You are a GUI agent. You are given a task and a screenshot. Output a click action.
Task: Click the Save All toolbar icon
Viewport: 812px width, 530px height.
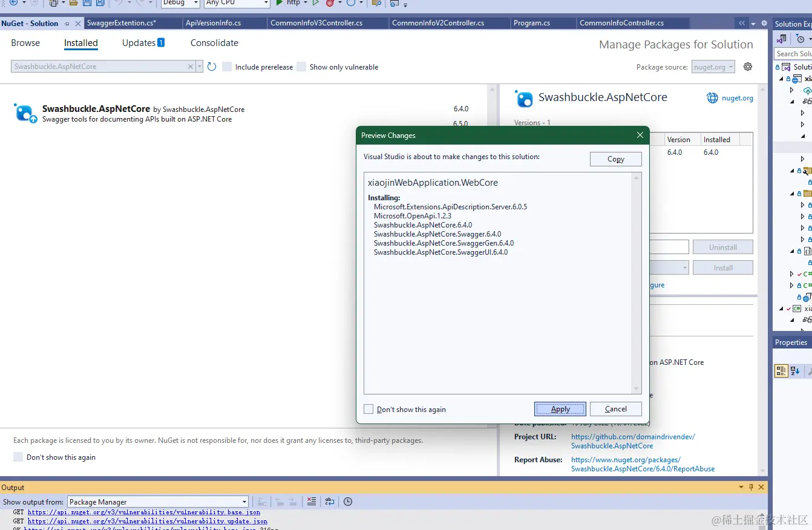(99, 2)
